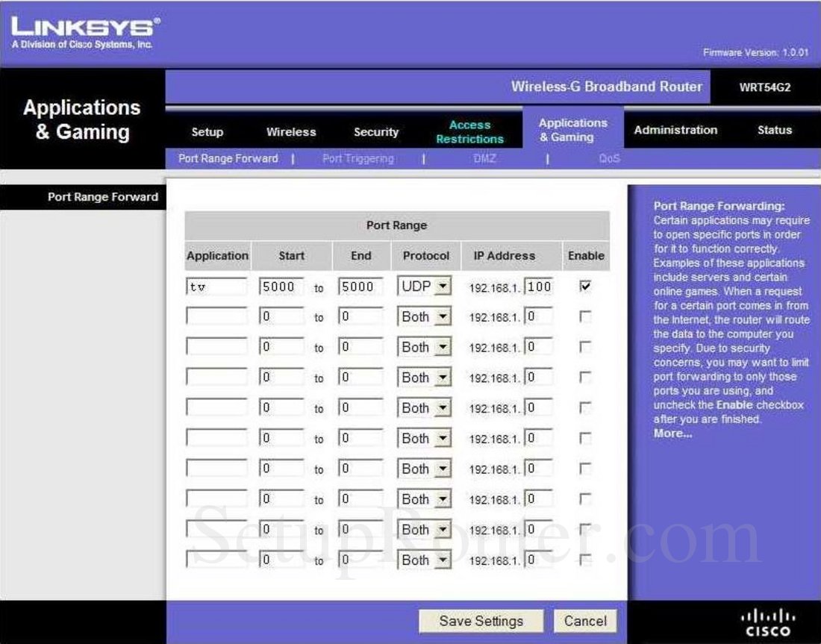Switch to the Setup tab

[x=207, y=131]
